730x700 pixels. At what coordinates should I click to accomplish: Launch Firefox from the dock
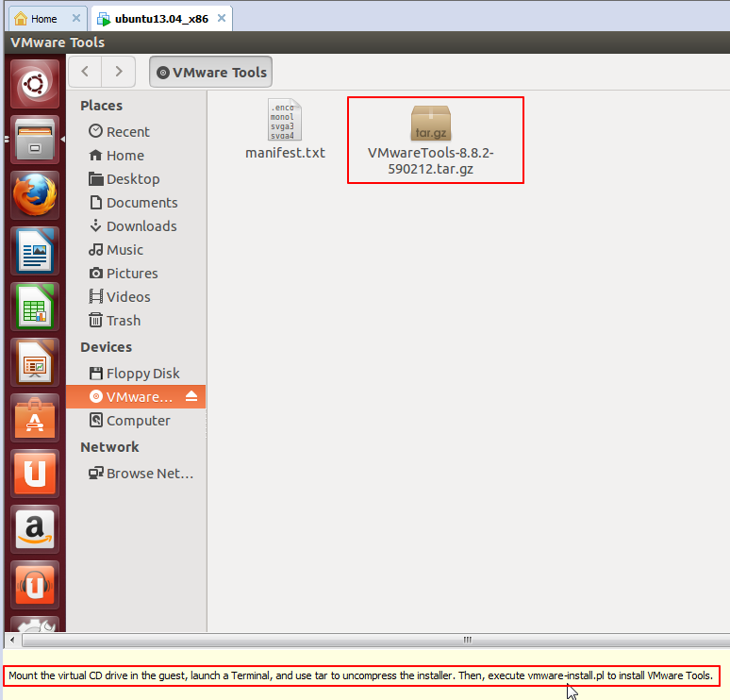pos(35,195)
